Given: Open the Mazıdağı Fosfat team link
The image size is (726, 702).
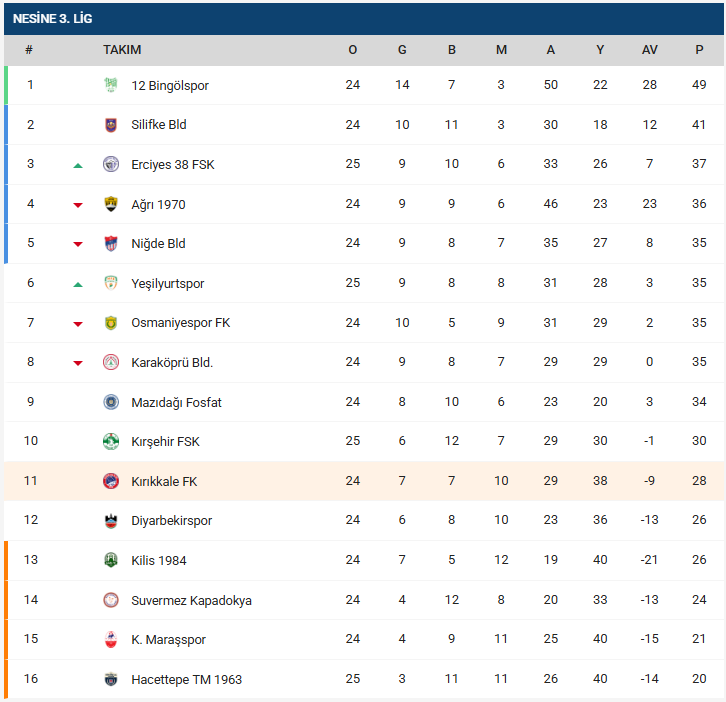Looking at the screenshot, I should [x=176, y=402].
